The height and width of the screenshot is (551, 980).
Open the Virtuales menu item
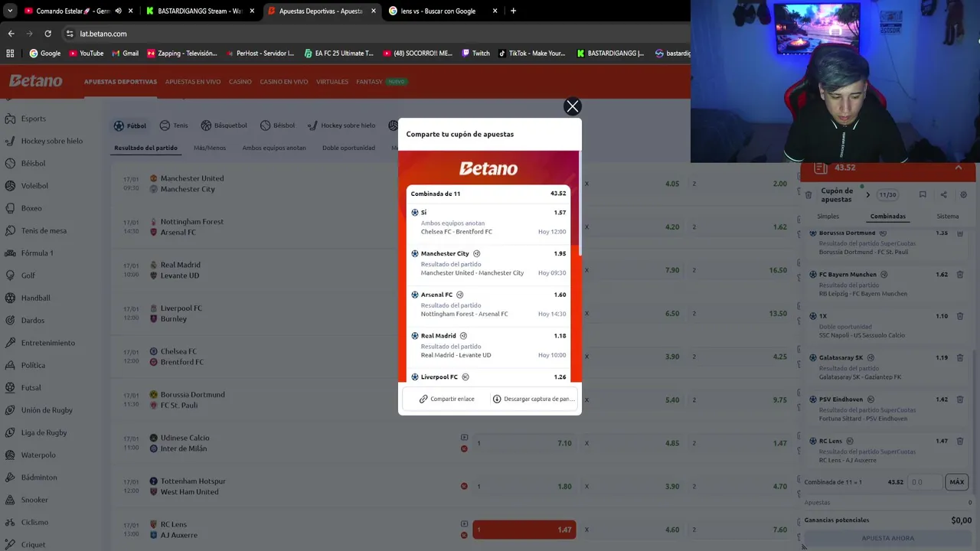point(332,82)
